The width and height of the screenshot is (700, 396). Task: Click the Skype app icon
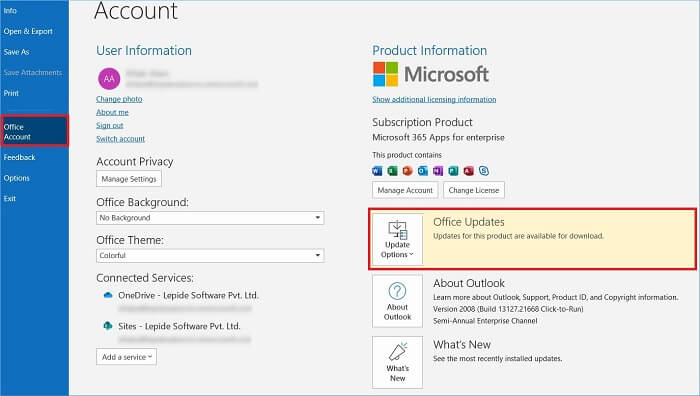[x=484, y=171]
